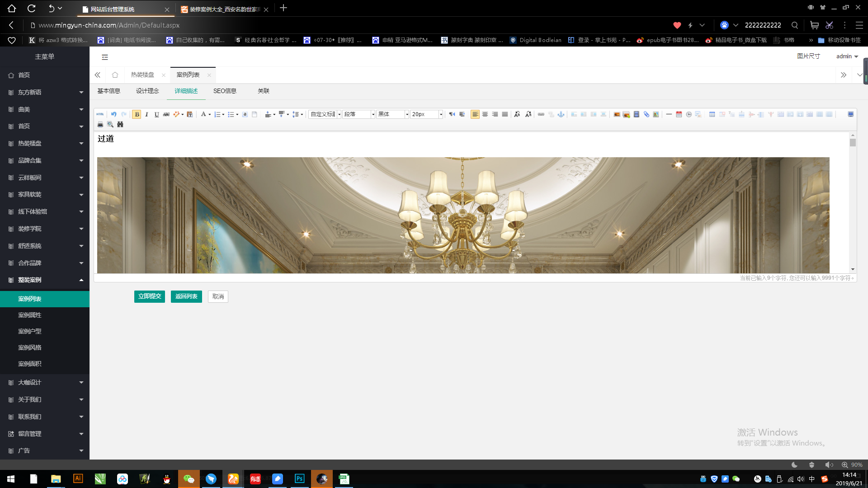Click the print icon in the editor
Screen dimensions: 868x488
click(x=100, y=124)
